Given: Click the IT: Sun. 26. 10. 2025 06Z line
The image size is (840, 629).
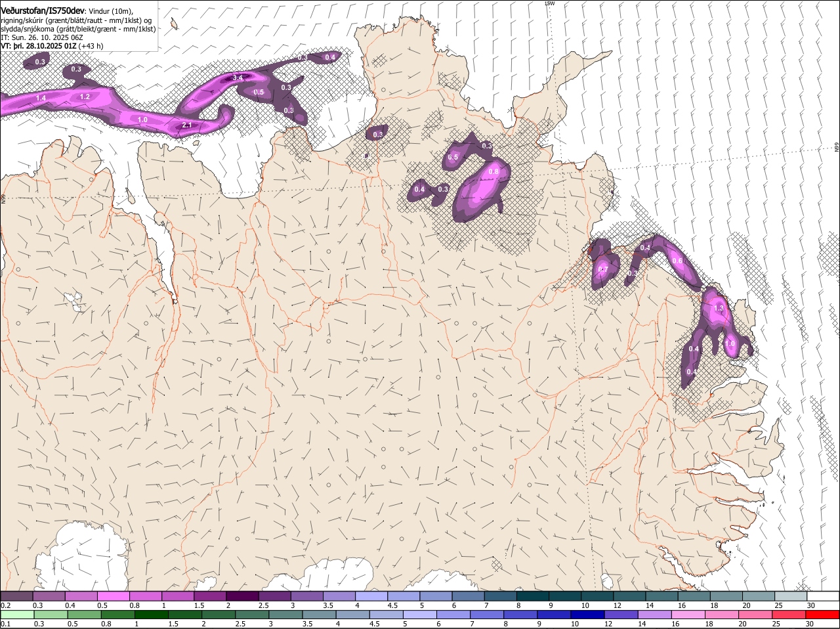Looking at the screenshot, I should (x=42, y=37).
